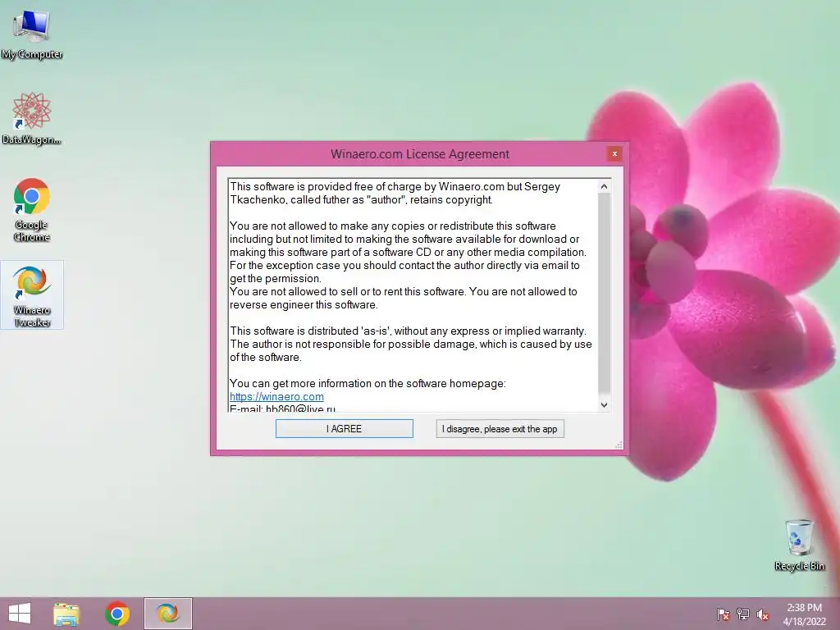Open the My Computer desktop icon
This screenshot has width=840, height=630.
(x=32, y=35)
